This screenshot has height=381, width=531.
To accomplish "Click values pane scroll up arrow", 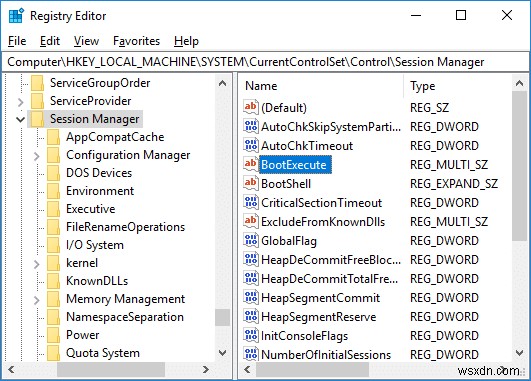I will coord(519,83).
